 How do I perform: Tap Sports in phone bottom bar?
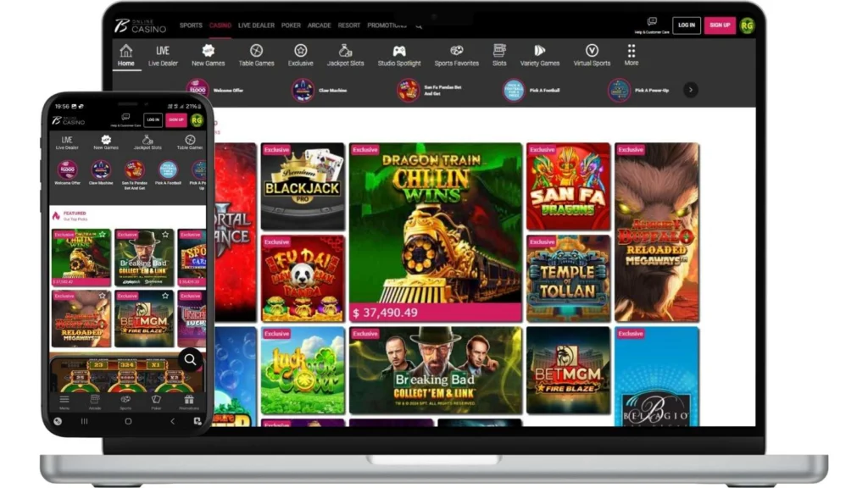click(125, 402)
